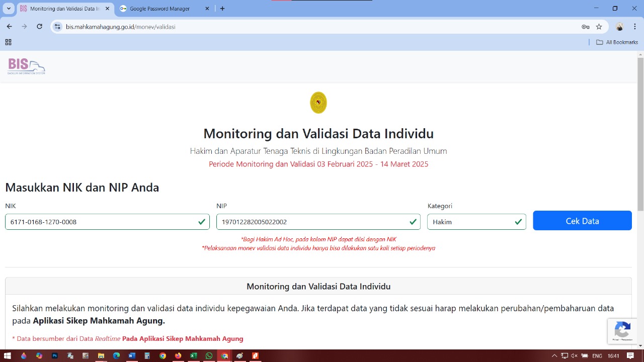Open Microsoft Word from the taskbar
644x362 pixels.
click(132, 356)
